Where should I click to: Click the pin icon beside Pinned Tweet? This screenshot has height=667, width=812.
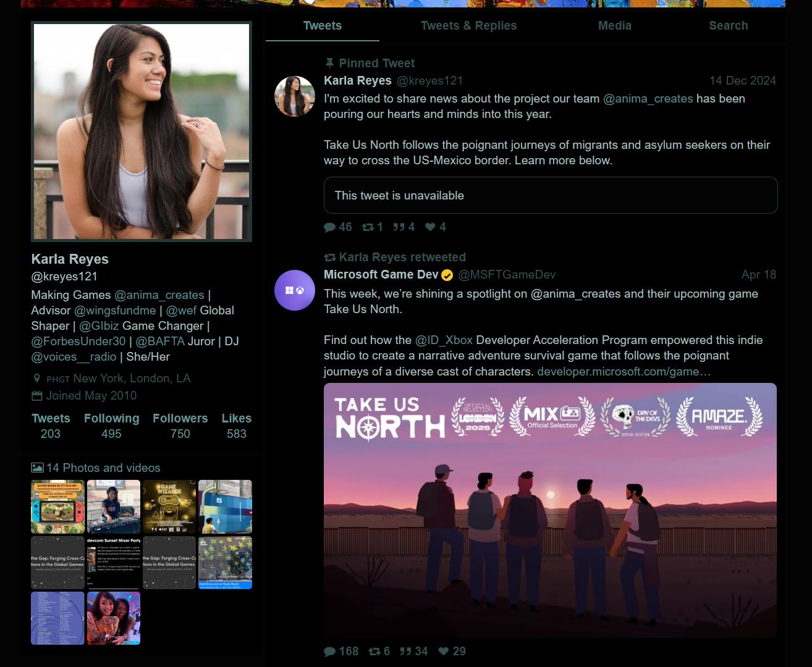(x=329, y=63)
